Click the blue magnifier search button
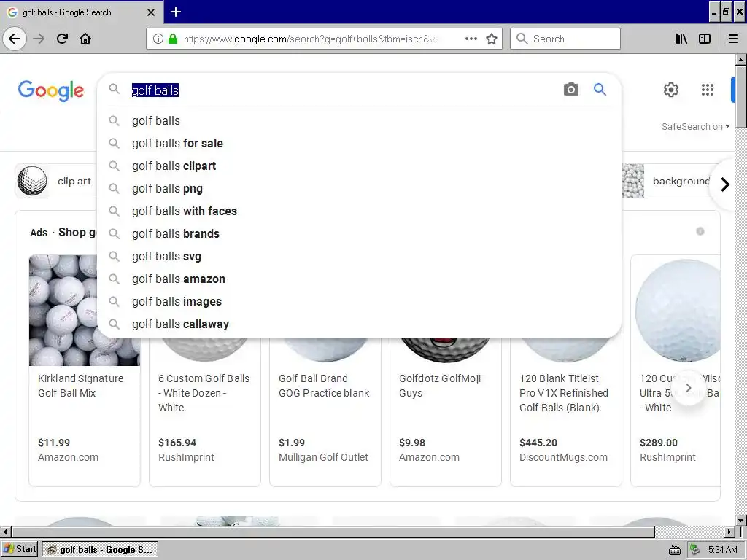 (x=600, y=89)
